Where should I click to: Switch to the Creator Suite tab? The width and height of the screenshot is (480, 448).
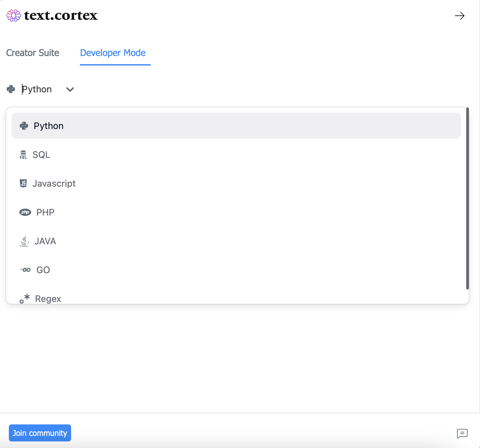[32, 53]
